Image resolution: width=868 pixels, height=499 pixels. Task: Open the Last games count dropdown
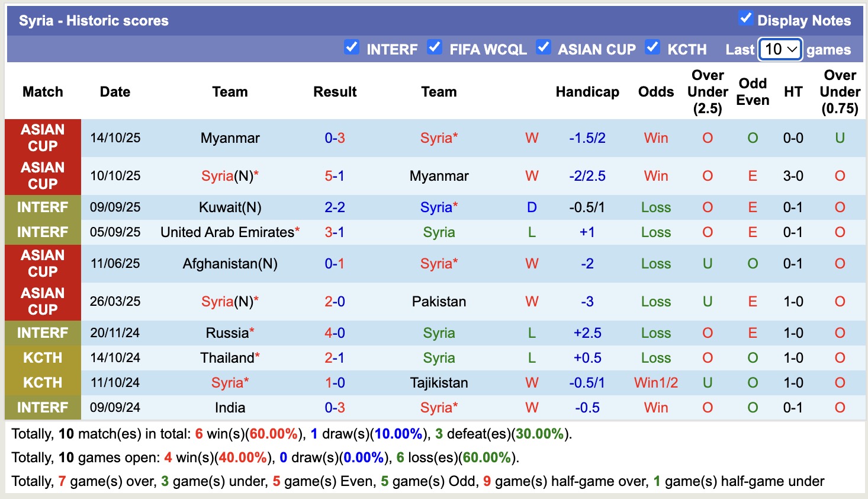tap(779, 50)
